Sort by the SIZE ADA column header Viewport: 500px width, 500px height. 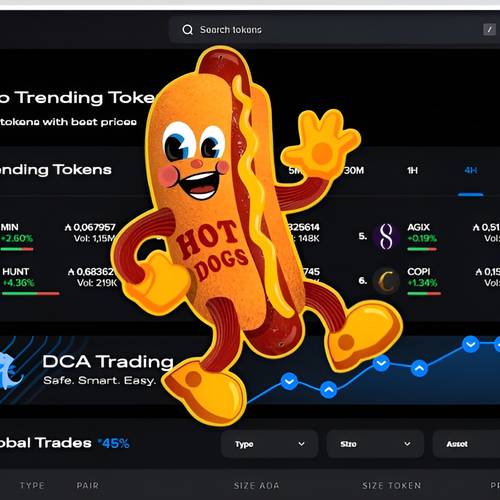257,486
